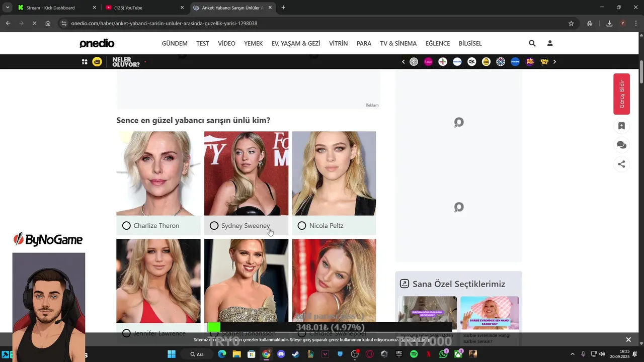The image size is (644, 362).
Task: Click the Windows taskbar Ara search box
Action: tap(197, 354)
